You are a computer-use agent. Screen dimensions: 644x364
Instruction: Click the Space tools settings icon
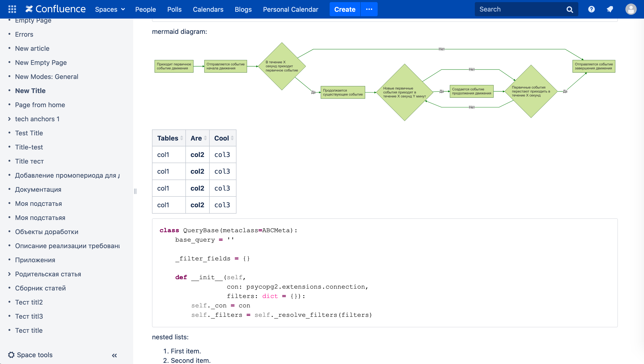coord(12,354)
